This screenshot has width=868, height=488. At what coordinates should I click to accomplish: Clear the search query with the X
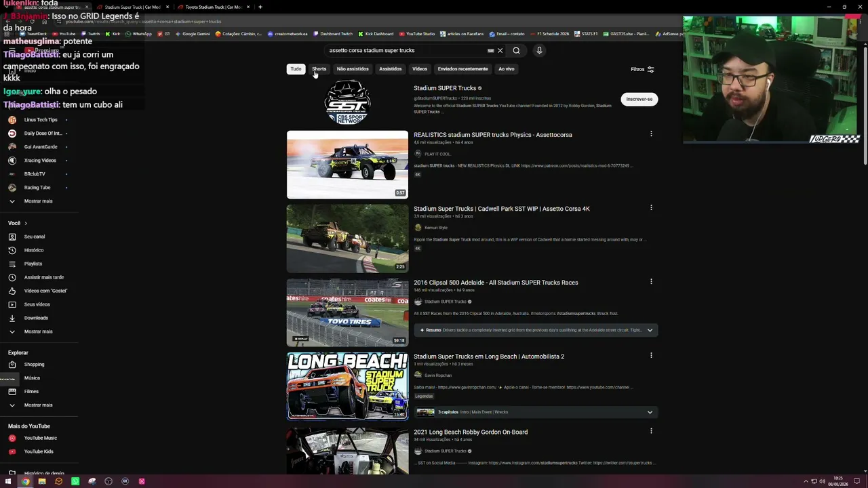click(500, 50)
